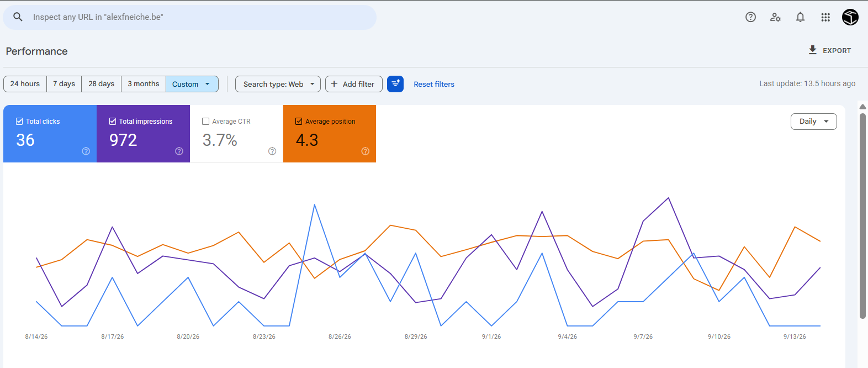The image size is (868, 368).
Task: Open help for Total impressions card
Action: (179, 151)
